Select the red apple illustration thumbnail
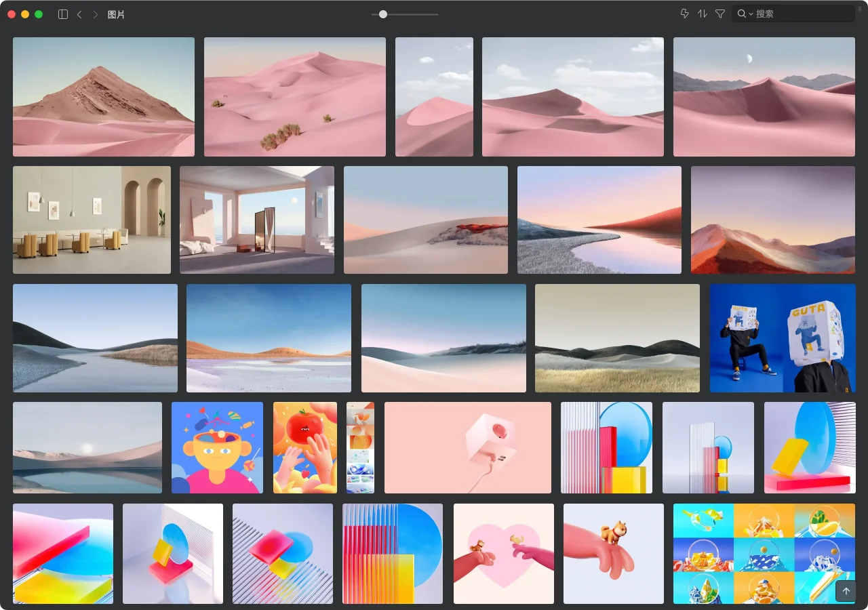The width and height of the screenshot is (868, 610). coord(305,448)
